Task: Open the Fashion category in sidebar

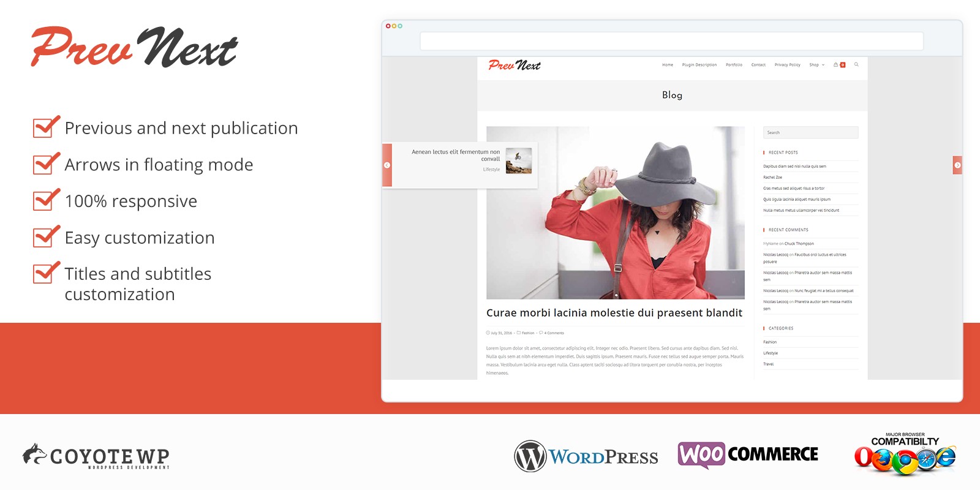Action: [770, 342]
